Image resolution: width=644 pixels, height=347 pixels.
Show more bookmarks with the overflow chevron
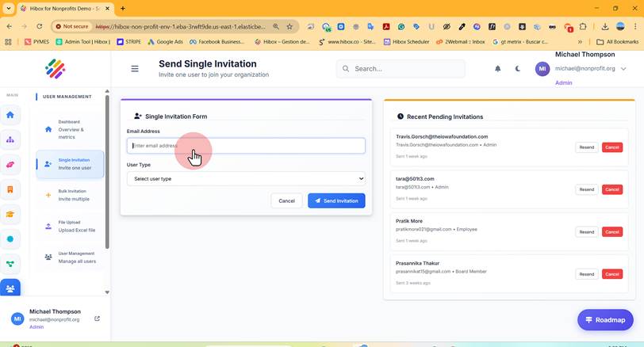pyautogui.click(x=580, y=42)
